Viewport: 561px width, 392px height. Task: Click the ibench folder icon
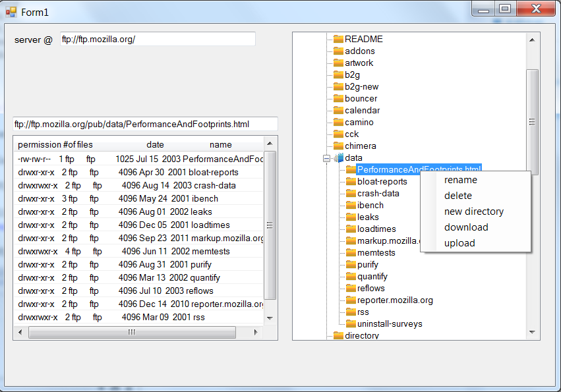[x=351, y=206]
